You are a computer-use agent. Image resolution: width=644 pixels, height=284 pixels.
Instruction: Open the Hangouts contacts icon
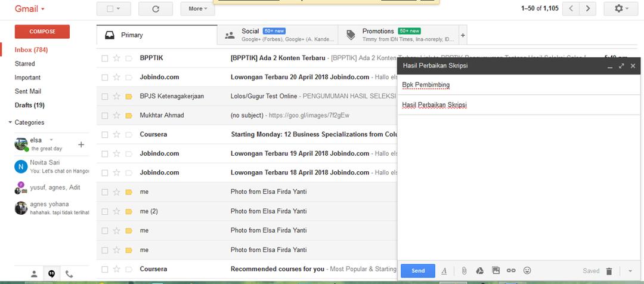(34, 274)
